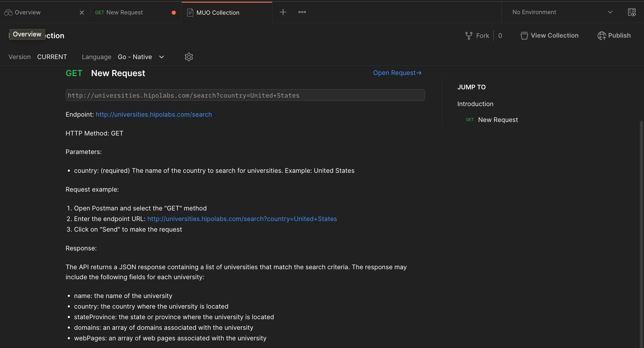Change code language from Go - Native
Screen dimensions: 644x348
[141, 57]
